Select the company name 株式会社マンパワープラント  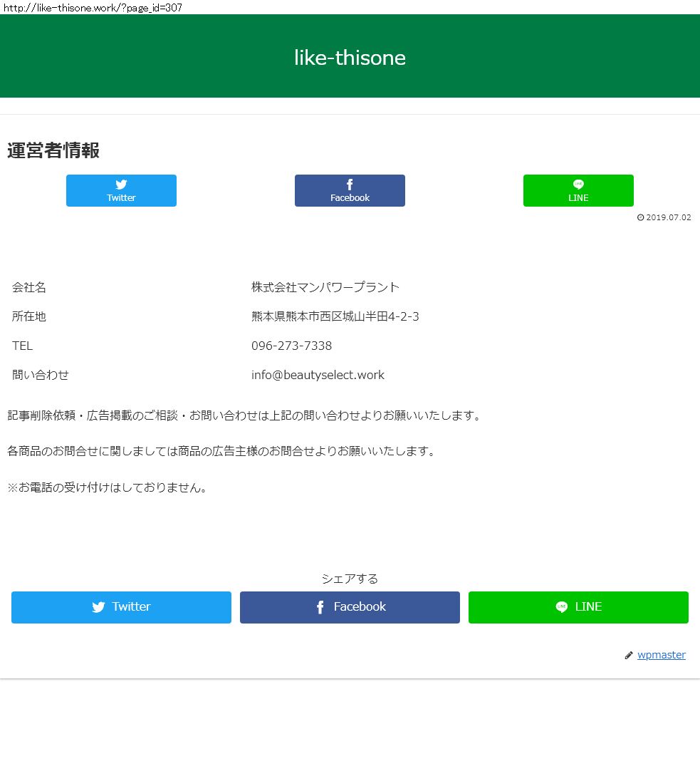(x=325, y=287)
